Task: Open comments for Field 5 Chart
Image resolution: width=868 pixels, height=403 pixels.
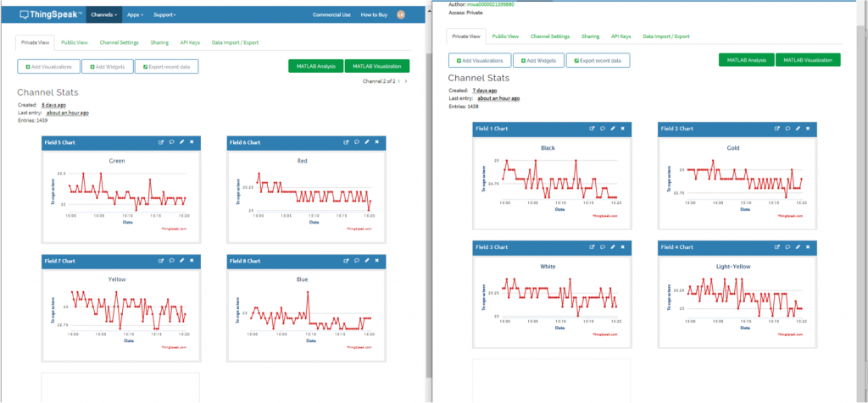Action: [x=171, y=142]
